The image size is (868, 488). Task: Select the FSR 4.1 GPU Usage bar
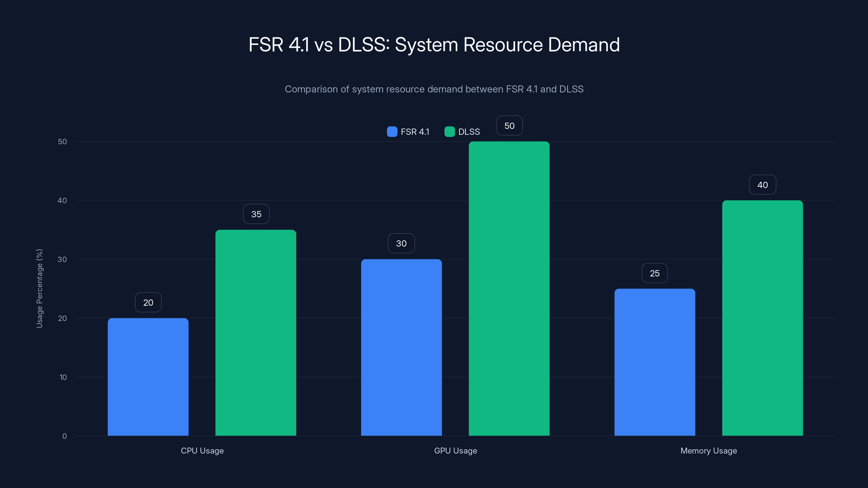pos(401,347)
